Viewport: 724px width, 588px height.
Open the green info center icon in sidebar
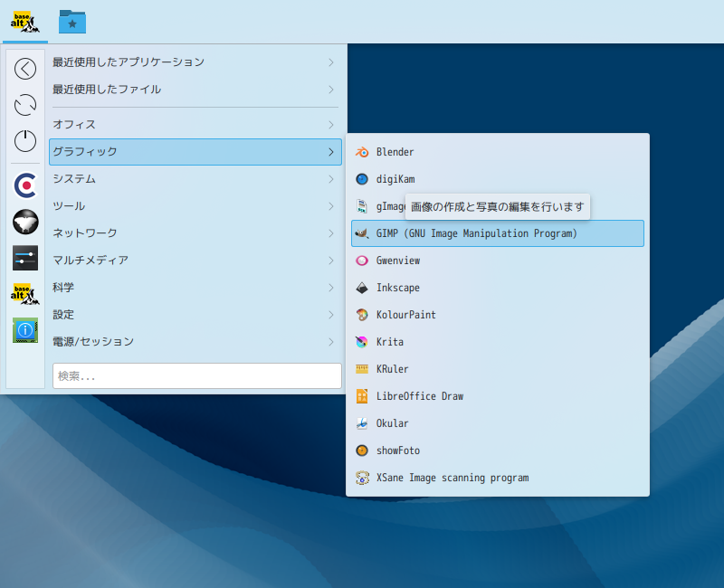coord(25,330)
